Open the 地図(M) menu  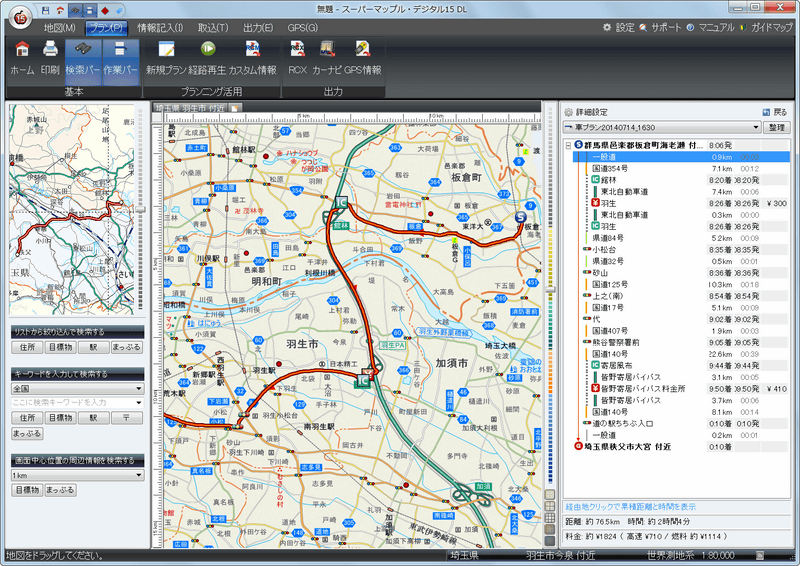(x=60, y=28)
